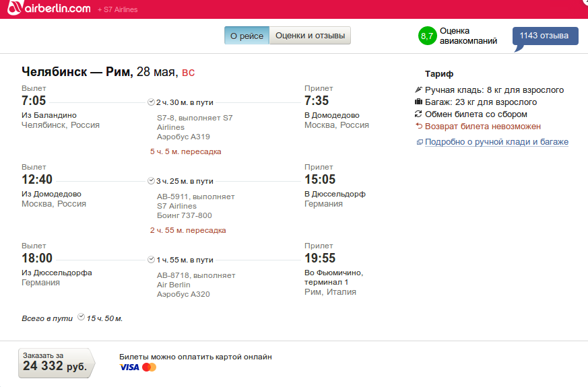Click Багаж: 23 кг для взрослого text

coord(481,102)
